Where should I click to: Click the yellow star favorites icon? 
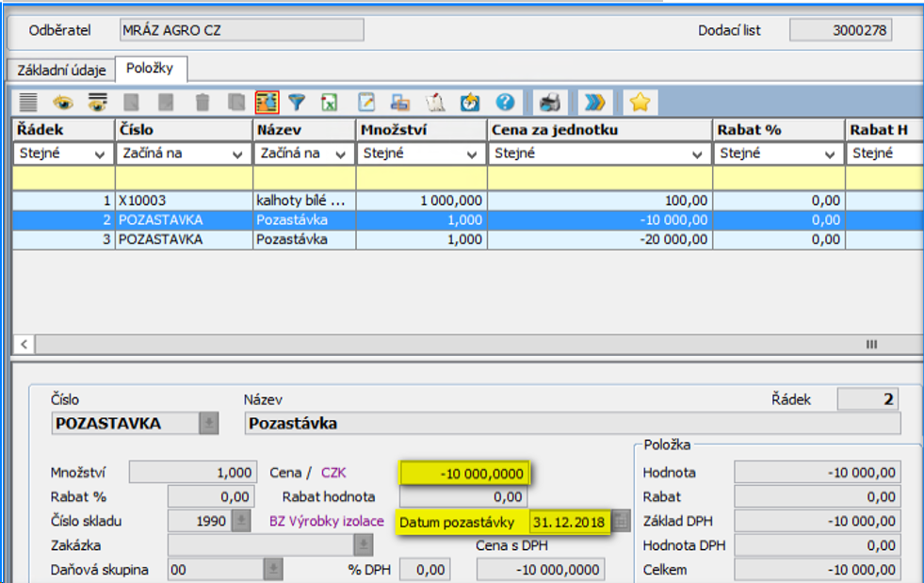640,102
